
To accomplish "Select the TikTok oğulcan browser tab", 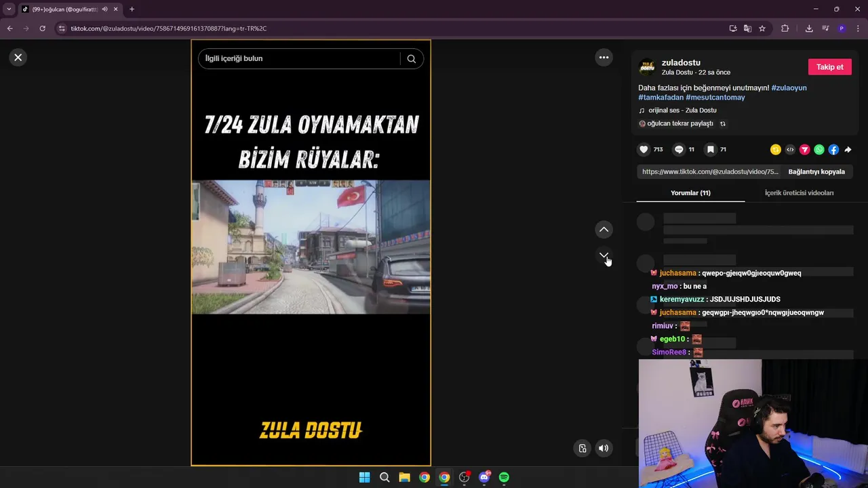I will tap(65, 9).
